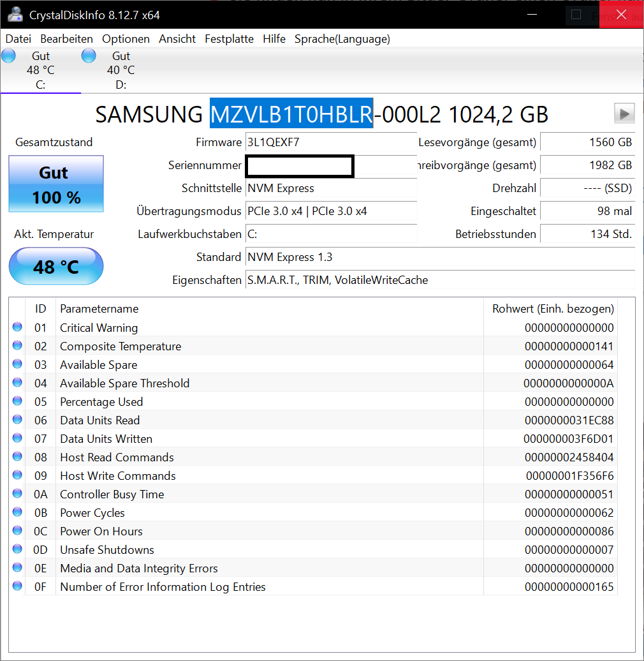Select the Data Units Written row name
The image size is (644, 661).
point(106,439)
